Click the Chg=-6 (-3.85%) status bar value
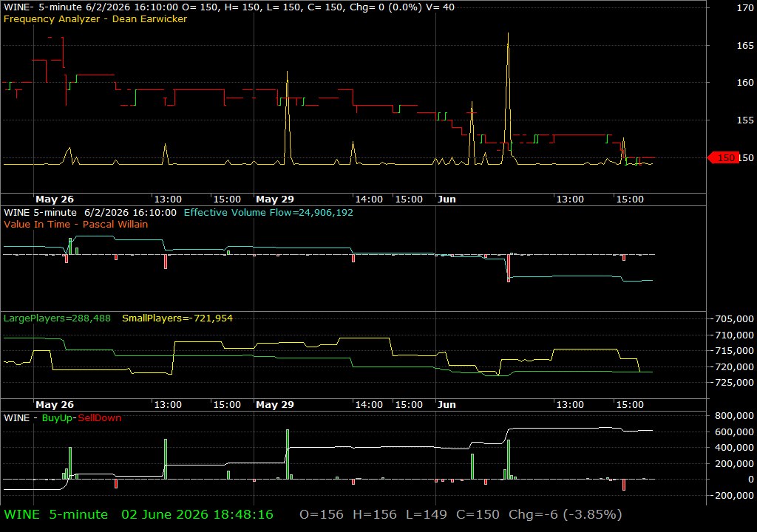Image resolution: width=757 pixels, height=532 pixels. click(x=566, y=514)
